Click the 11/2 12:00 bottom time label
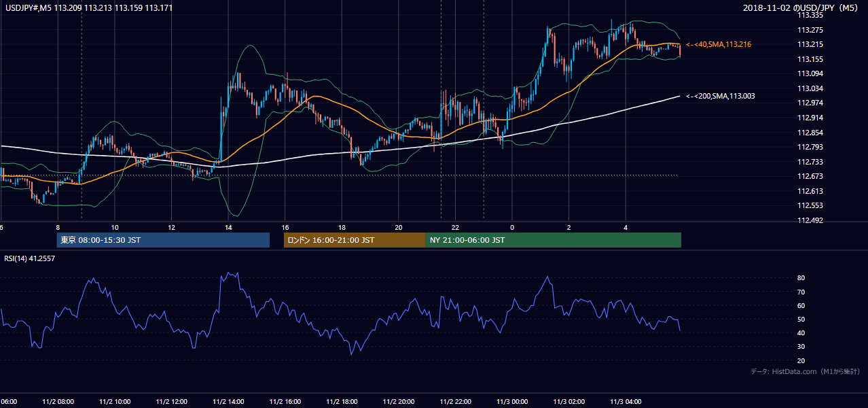This screenshot has height=408, width=868. tap(172, 401)
